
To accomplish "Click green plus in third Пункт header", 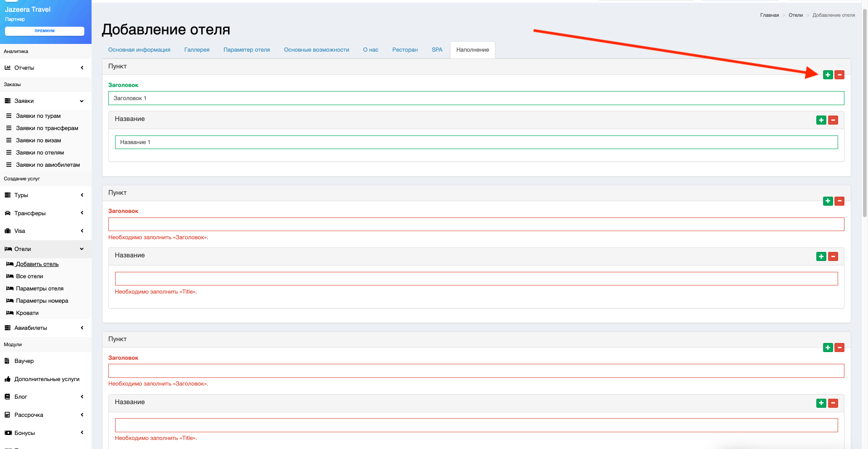I will click(828, 348).
